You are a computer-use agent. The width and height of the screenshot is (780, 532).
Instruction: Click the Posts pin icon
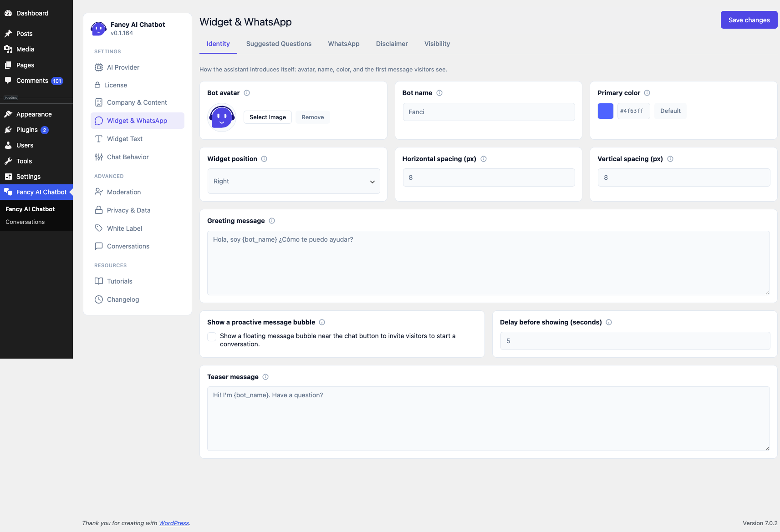8,34
